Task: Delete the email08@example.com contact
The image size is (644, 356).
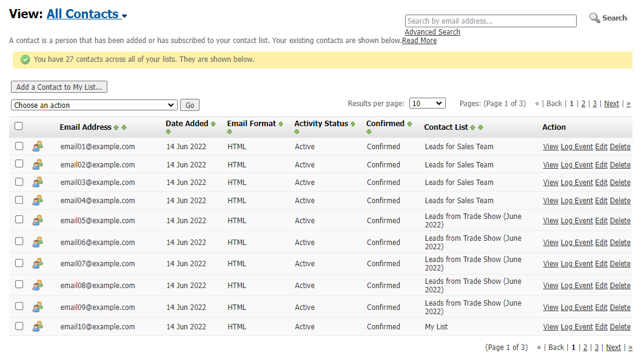Action: 620,286
